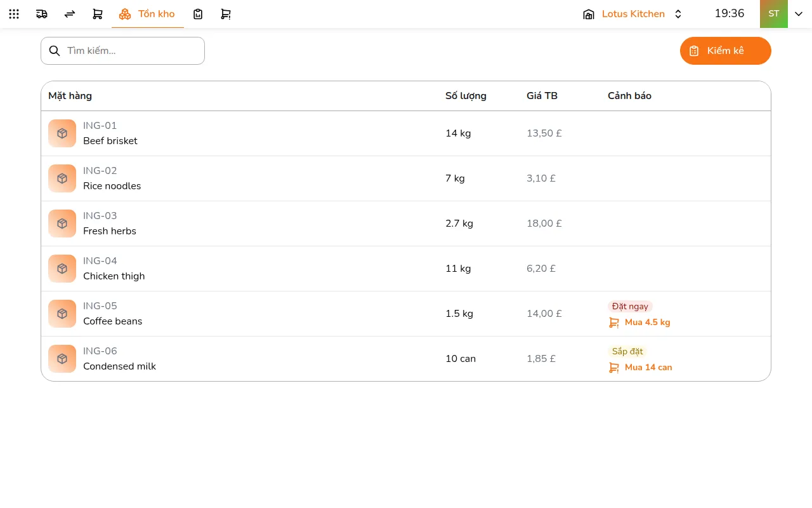812x508 pixels.
Task: Select the Rice noodles row name
Action: (x=112, y=186)
